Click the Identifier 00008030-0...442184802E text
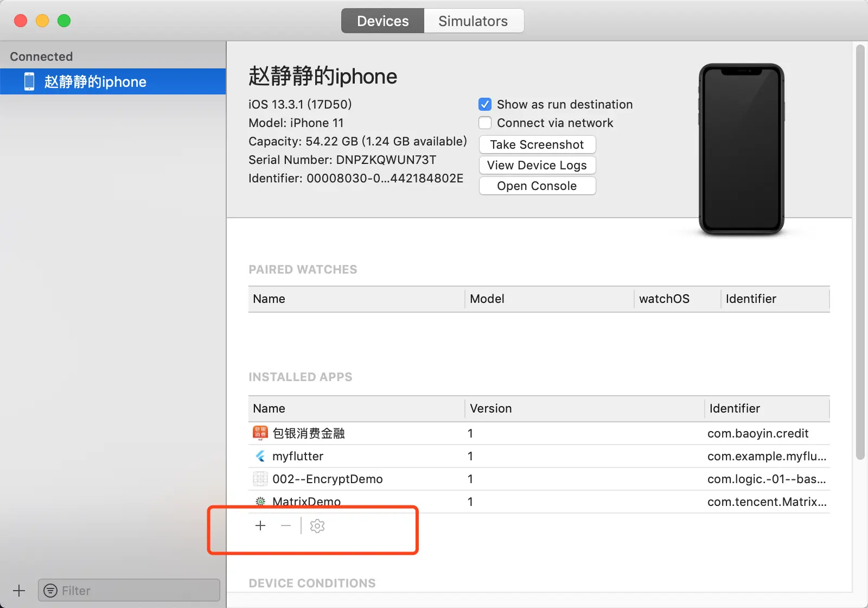 [x=356, y=178]
